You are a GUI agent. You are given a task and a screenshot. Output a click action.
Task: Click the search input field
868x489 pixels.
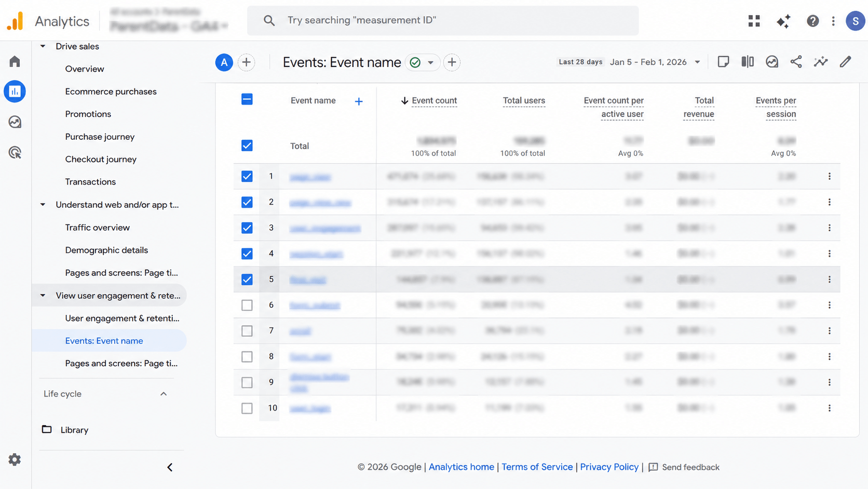pos(443,21)
